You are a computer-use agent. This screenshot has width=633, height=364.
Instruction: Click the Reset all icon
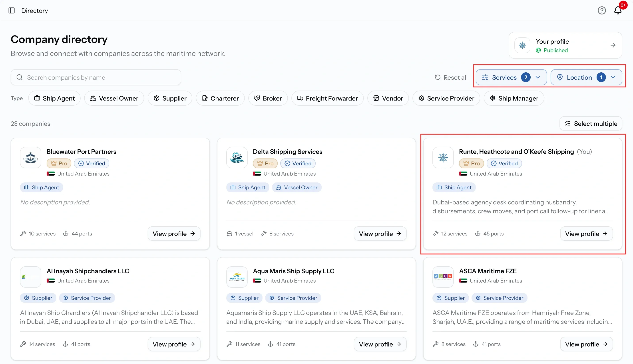[437, 77]
